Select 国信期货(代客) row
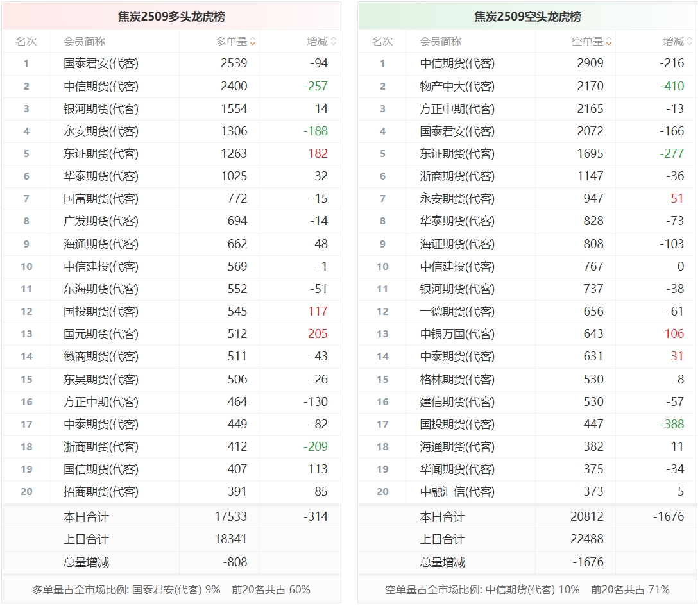The height and width of the screenshot is (606, 700). (171, 469)
